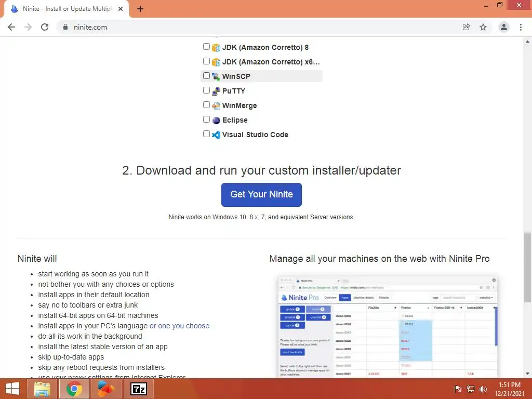Tick the JDK (Amazon Corretto) x64 checkbox
Screen dimensions: 532x399
coord(206,61)
